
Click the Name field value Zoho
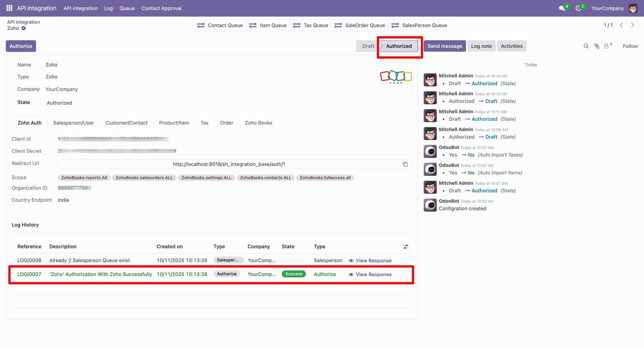coord(51,65)
